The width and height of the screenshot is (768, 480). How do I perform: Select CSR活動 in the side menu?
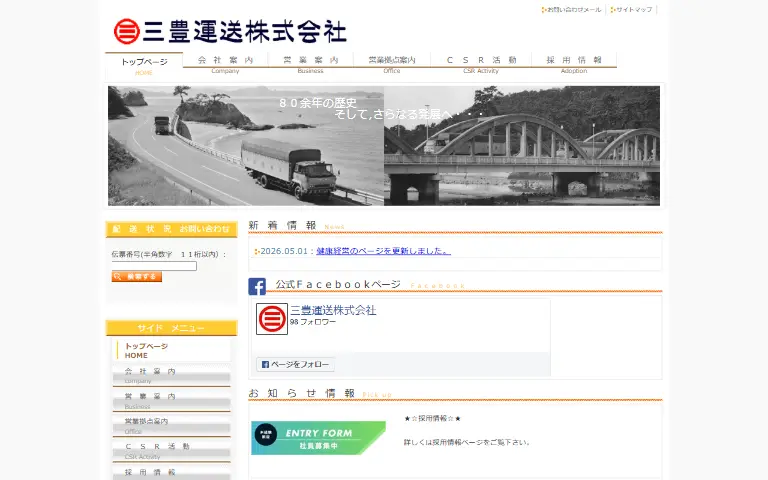pyautogui.click(x=171, y=451)
